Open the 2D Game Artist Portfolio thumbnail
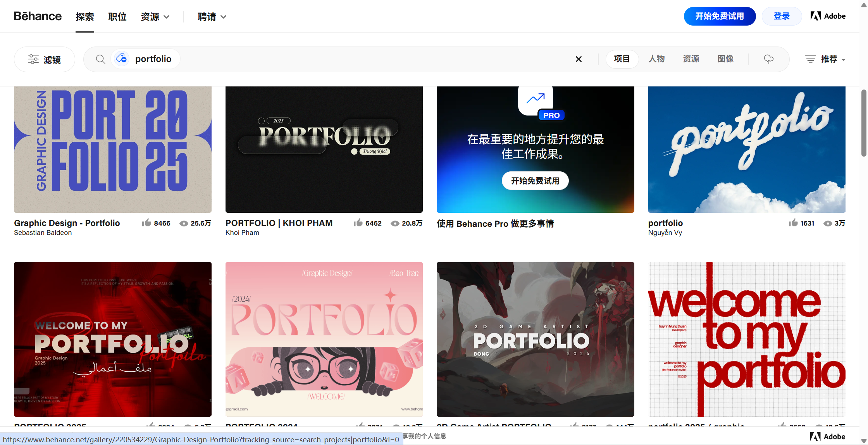Screen dimensions: 868x445 [535, 339]
